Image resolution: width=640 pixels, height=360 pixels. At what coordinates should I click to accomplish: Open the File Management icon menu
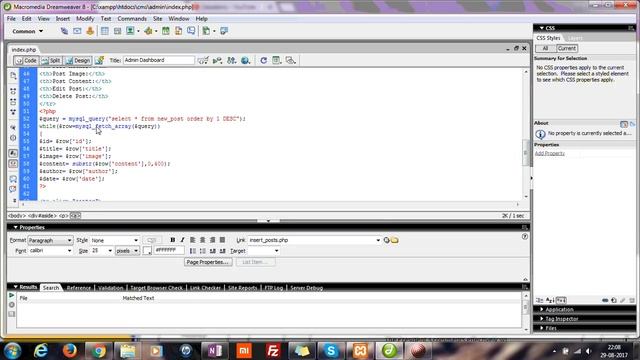pyautogui.click(x=232, y=60)
